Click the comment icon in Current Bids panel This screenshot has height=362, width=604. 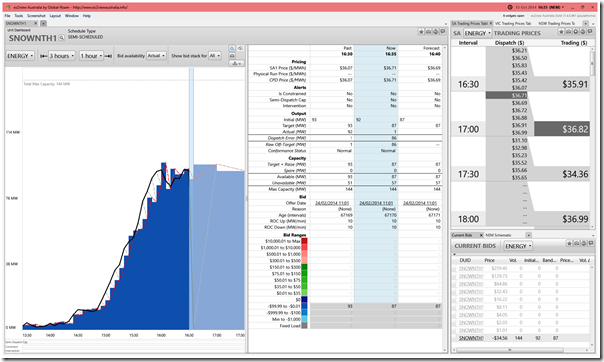click(x=591, y=243)
